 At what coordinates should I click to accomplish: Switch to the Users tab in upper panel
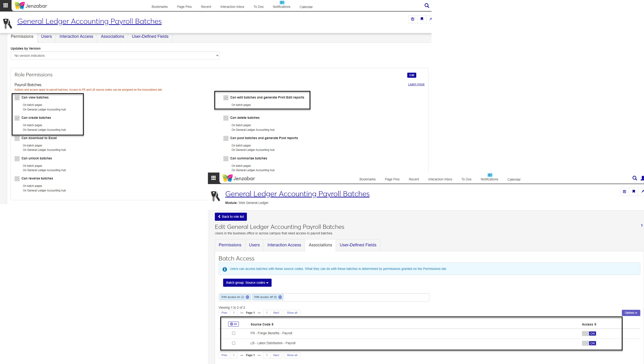tap(46, 36)
